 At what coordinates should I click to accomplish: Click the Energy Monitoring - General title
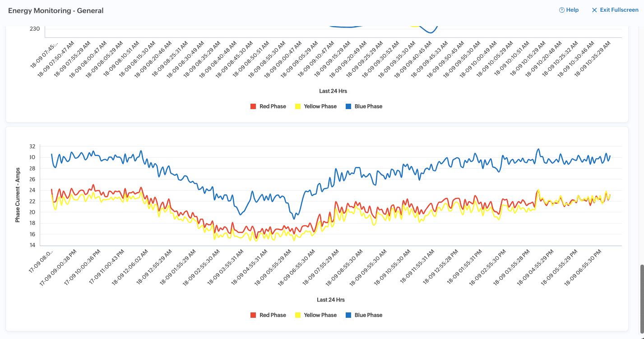coord(56,10)
